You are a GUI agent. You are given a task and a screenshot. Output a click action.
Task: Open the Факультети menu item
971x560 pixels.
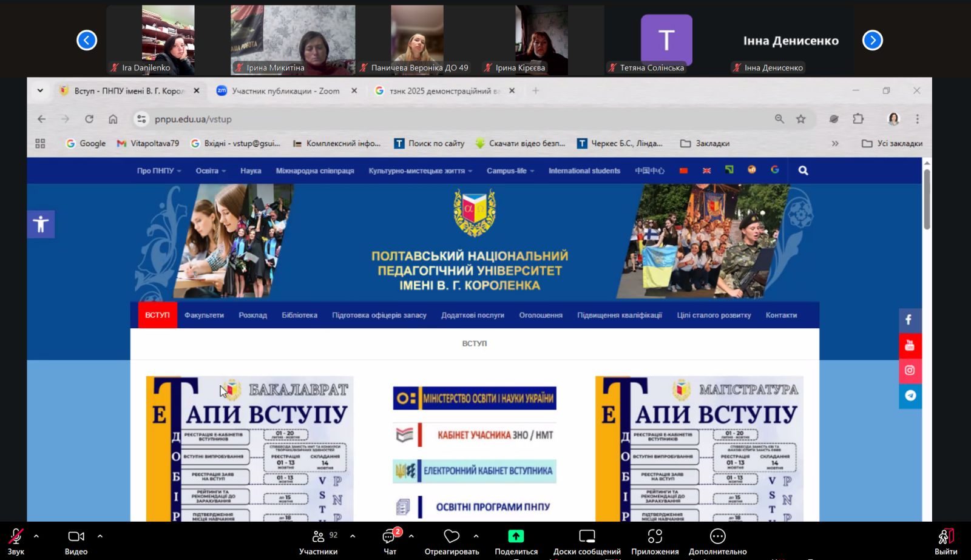pyautogui.click(x=204, y=315)
